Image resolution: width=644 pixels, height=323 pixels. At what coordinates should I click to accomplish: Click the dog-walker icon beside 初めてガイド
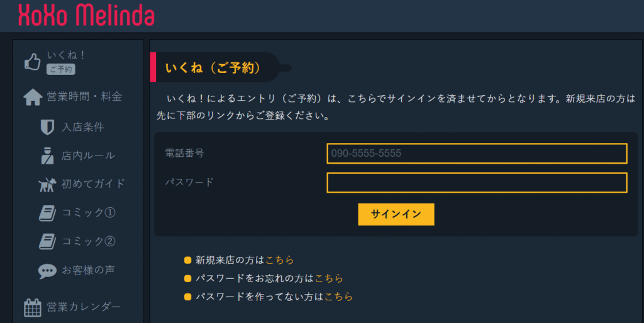pos(47,184)
